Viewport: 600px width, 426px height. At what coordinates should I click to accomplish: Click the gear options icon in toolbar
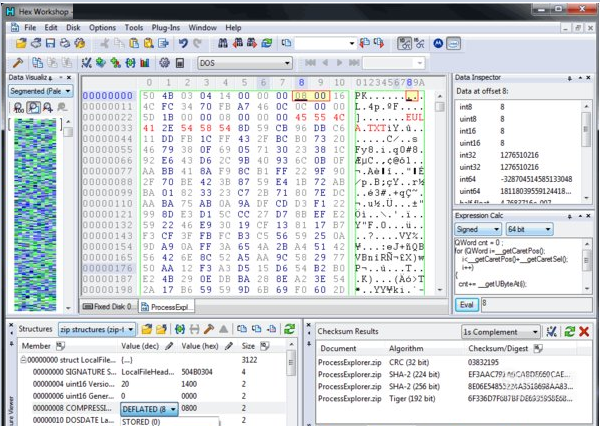165,63
